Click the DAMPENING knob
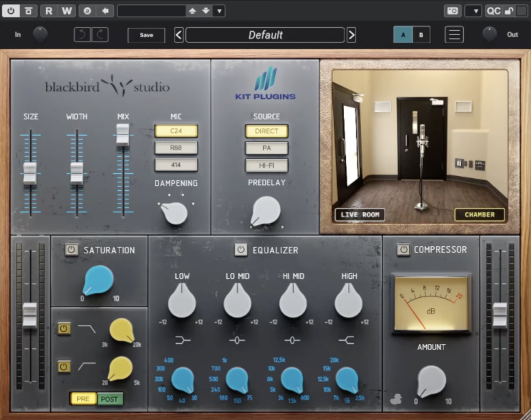 pos(175,213)
